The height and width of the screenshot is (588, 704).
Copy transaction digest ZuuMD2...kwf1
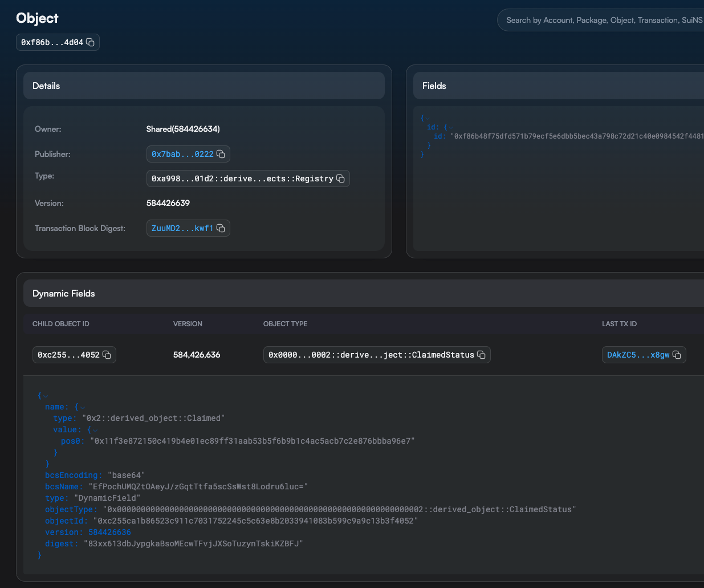coord(221,228)
